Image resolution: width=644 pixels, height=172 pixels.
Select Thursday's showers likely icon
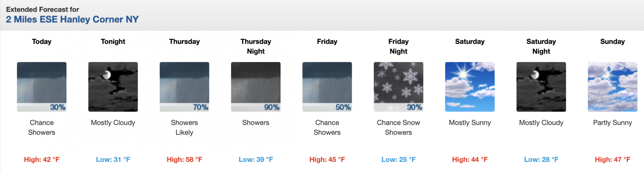(184, 87)
